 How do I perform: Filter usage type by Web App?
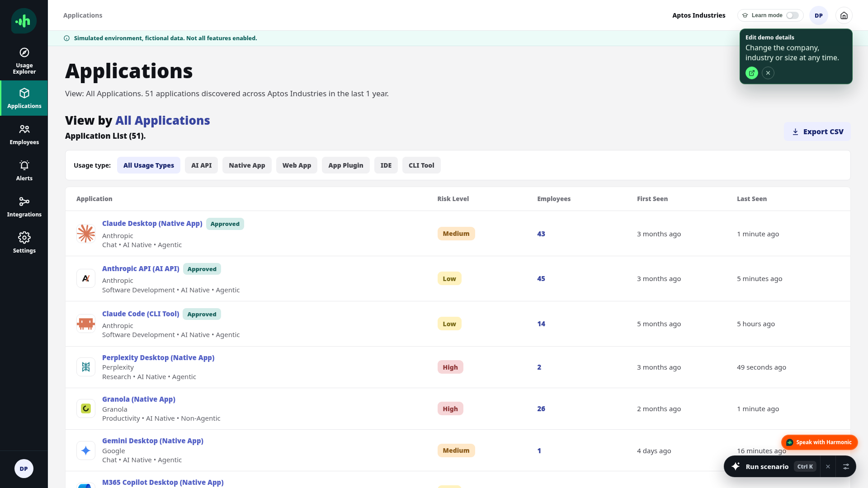[x=297, y=165]
